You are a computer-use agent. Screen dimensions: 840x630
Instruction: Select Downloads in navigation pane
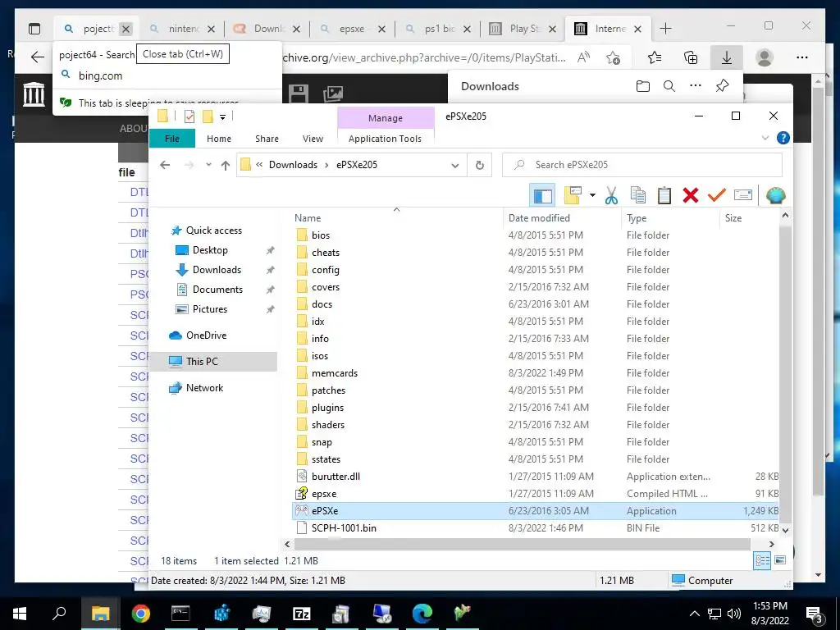[x=217, y=270]
